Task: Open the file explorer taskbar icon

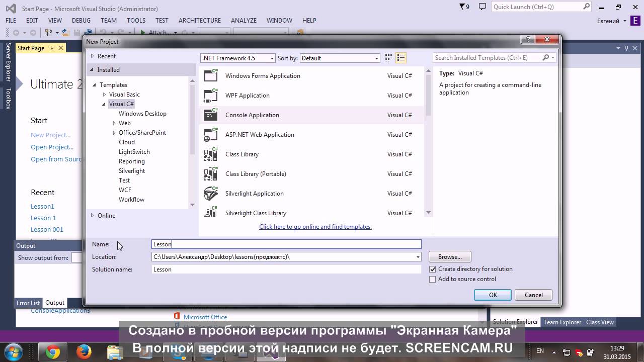Action: click(x=115, y=352)
